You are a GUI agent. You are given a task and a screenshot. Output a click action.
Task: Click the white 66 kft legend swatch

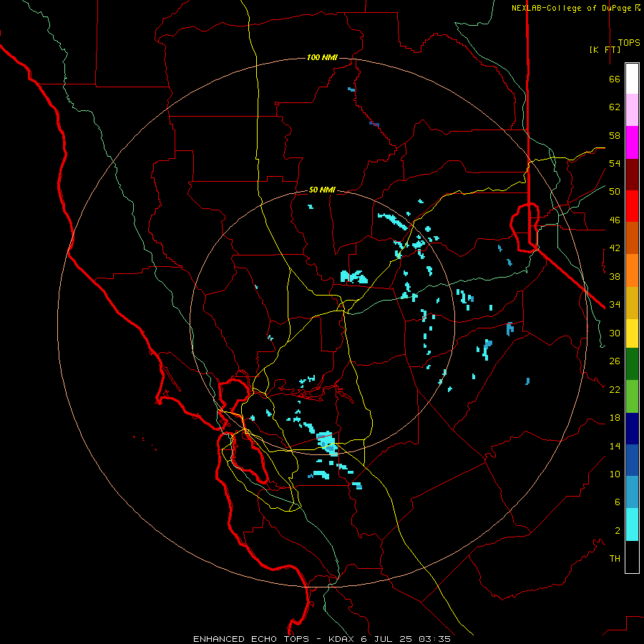click(632, 79)
